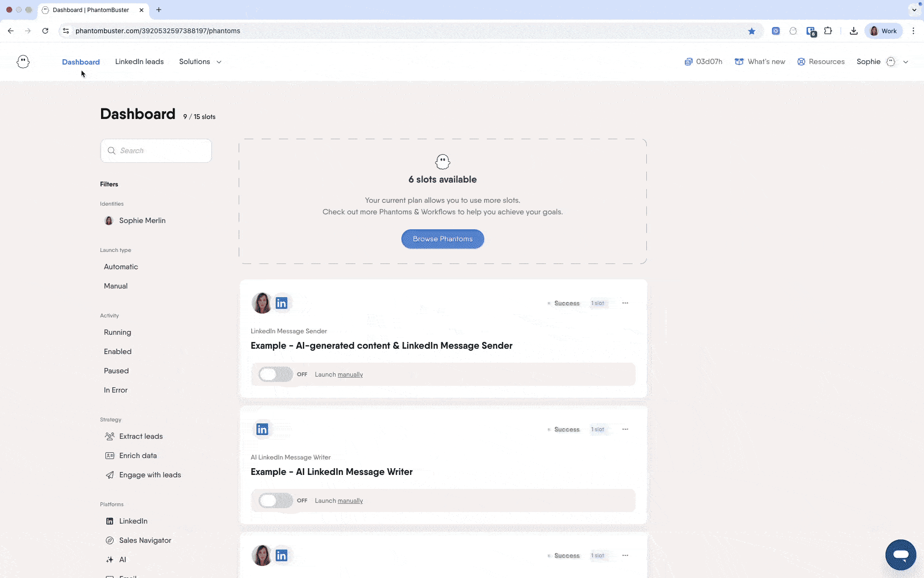Click 1 slot badge on Message Writer card
The height and width of the screenshot is (578, 924).
click(x=598, y=429)
